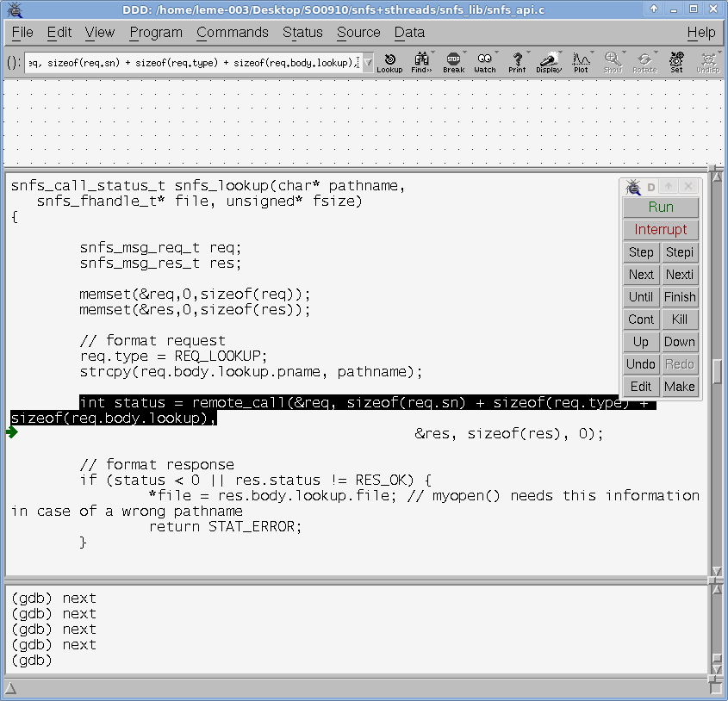728x701 pixels.
Task: Click the Redo button
Action: (x=679, y=364)
